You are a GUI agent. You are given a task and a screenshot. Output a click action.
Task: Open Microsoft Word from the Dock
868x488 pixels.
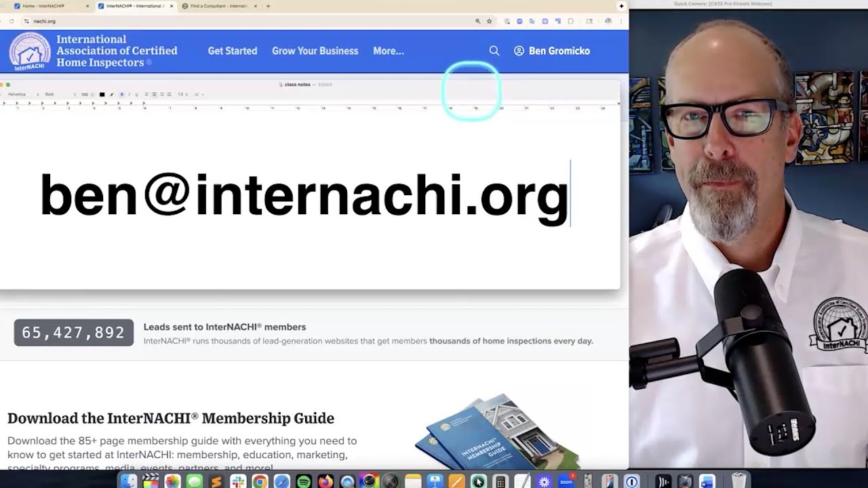707,481
